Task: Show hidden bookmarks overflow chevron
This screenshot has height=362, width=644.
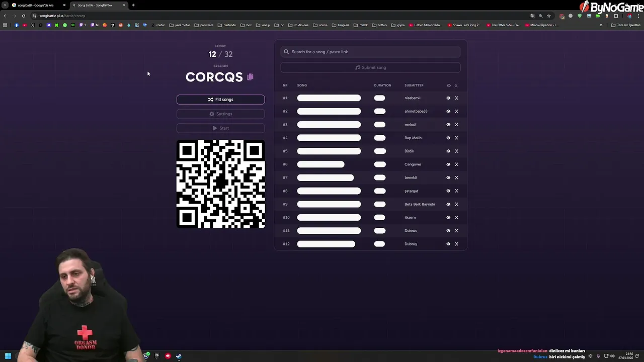Action: click(x=601, y=25)
